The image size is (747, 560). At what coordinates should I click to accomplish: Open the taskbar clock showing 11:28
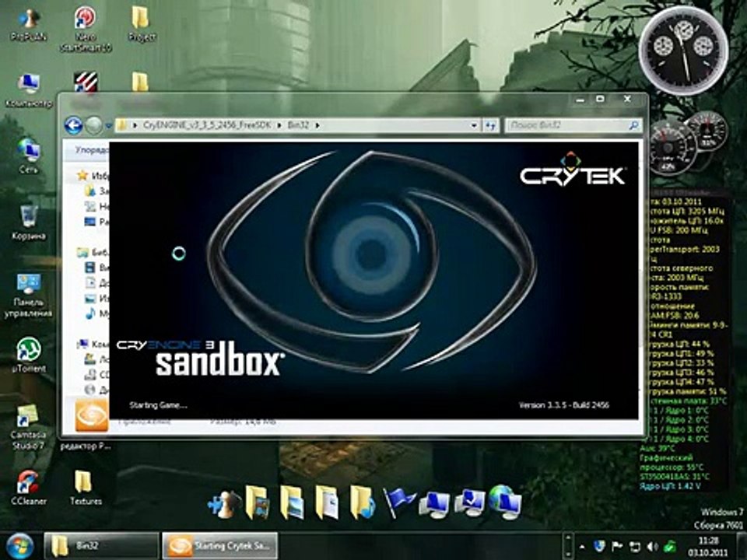[708, 546]
